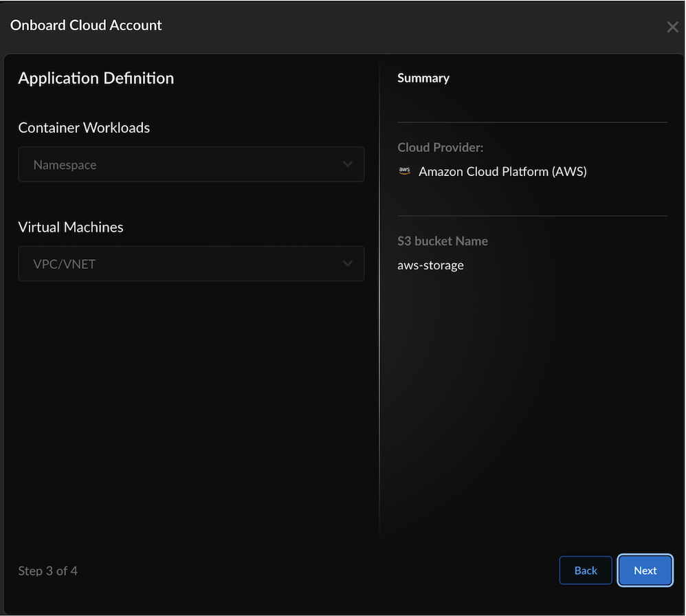
Task: Expand the VPC/VNET selector
Action: (x=191, y=263)
